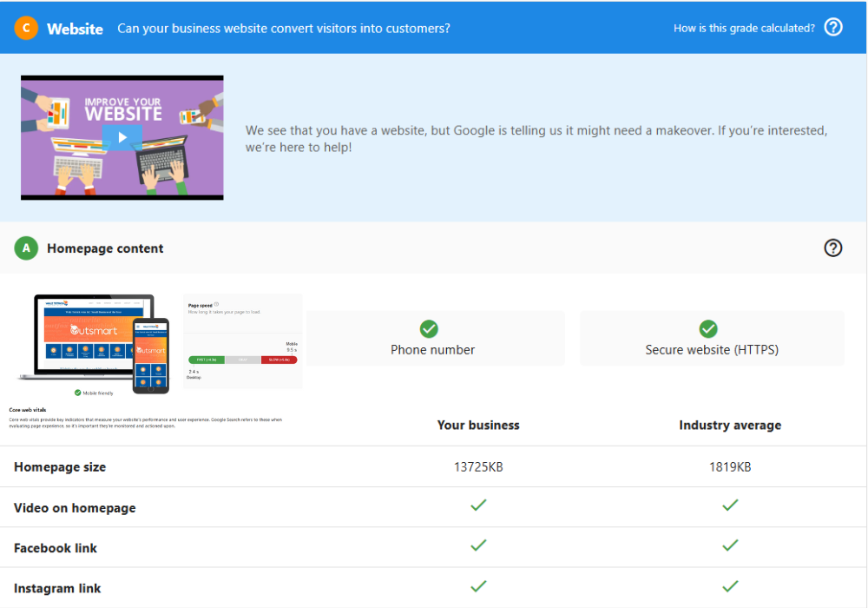Play the Improve Your Website video
Screen dimensions: 868x608
(x=122, y=137)
